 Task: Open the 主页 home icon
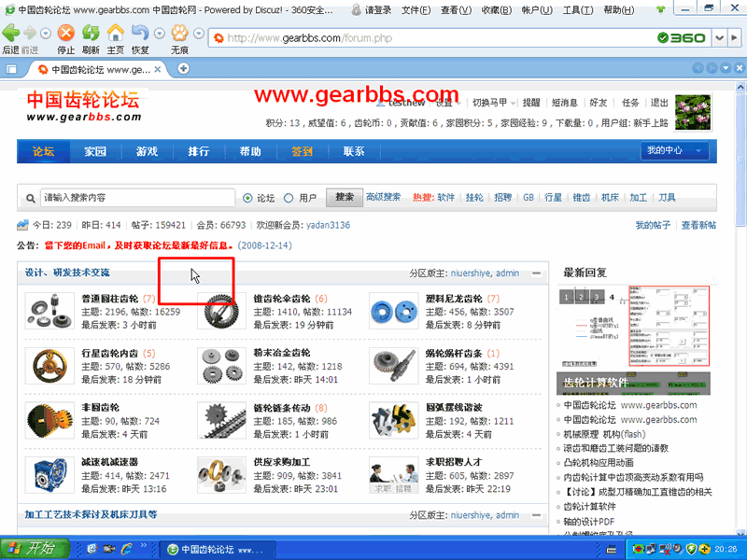point(115,33)
